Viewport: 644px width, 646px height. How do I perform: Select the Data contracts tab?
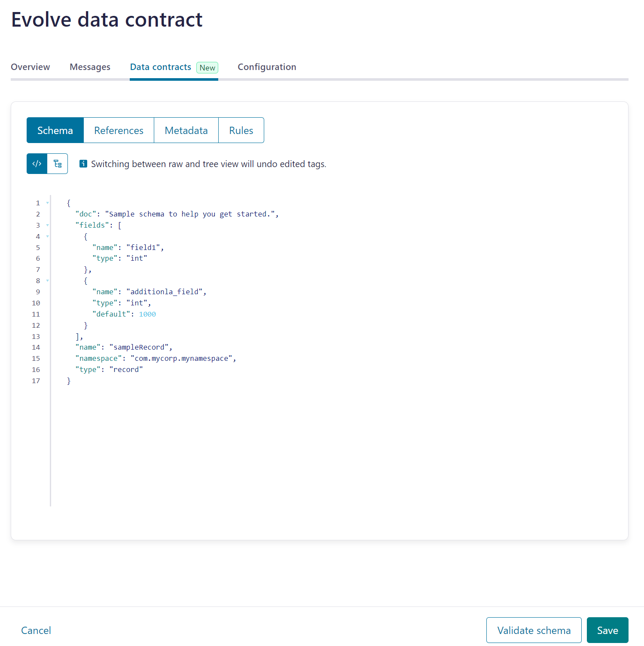point(161,67)
